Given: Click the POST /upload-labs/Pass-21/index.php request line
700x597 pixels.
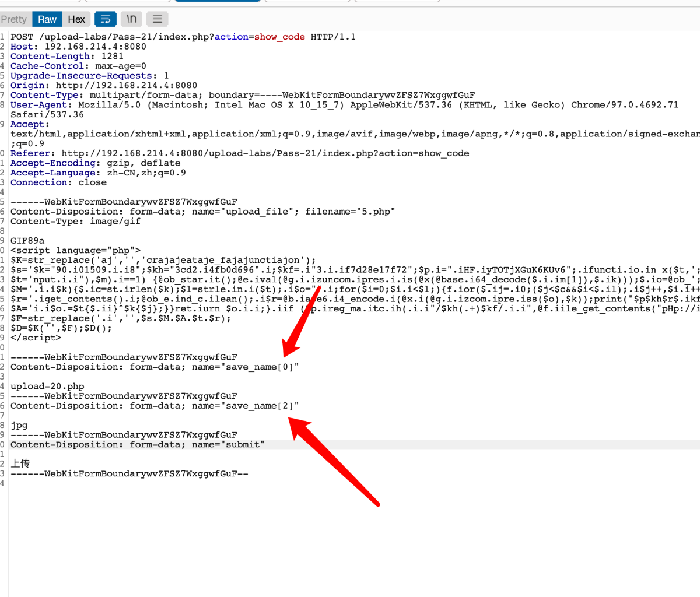Looking at the screenshot, I should pos(183,37).
